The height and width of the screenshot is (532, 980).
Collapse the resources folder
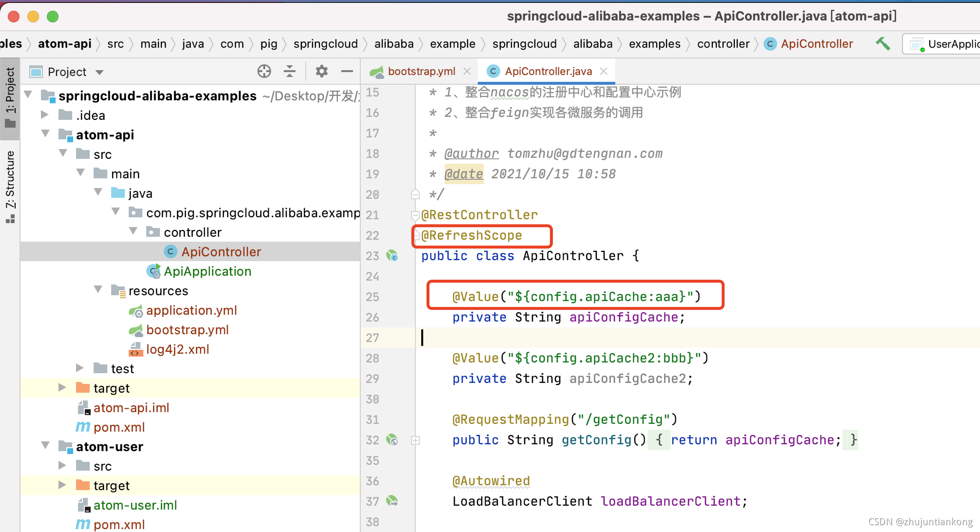[x=98, y=290]
